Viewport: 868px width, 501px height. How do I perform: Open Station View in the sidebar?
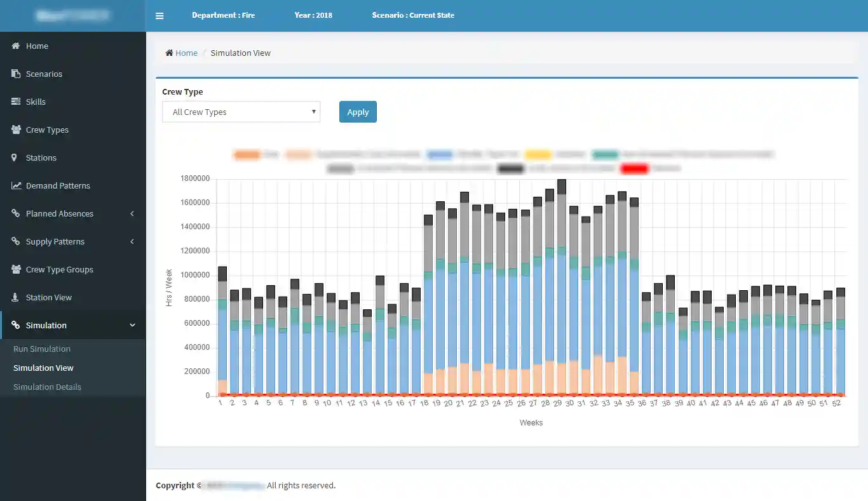click(48, 297)
